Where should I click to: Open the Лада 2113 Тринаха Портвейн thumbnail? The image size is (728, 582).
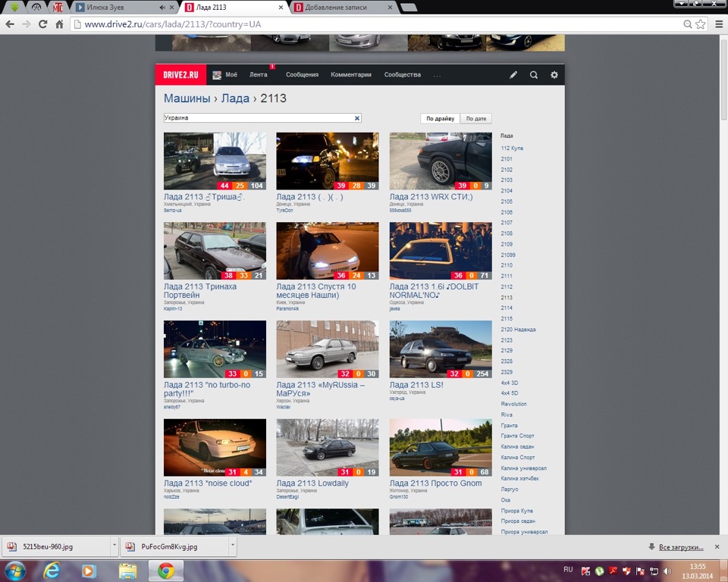[215, 251]
